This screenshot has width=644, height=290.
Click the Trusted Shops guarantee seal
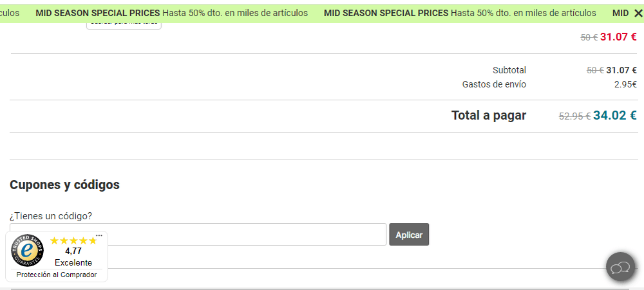tap(28, 250)
